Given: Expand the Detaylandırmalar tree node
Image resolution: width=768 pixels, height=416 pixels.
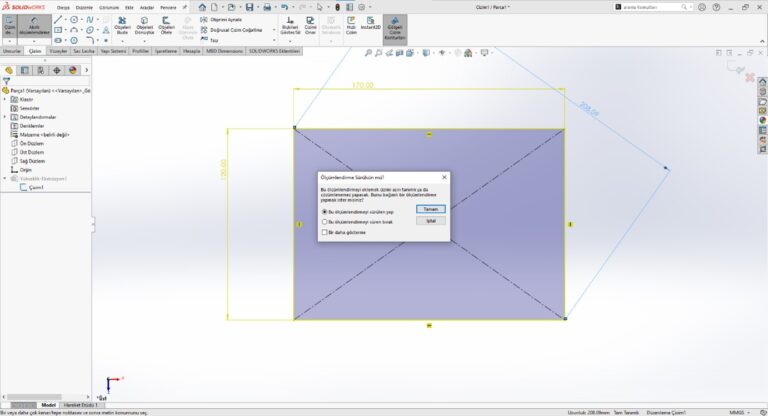Looking at the screenshot, I should (x=6, y=117).
